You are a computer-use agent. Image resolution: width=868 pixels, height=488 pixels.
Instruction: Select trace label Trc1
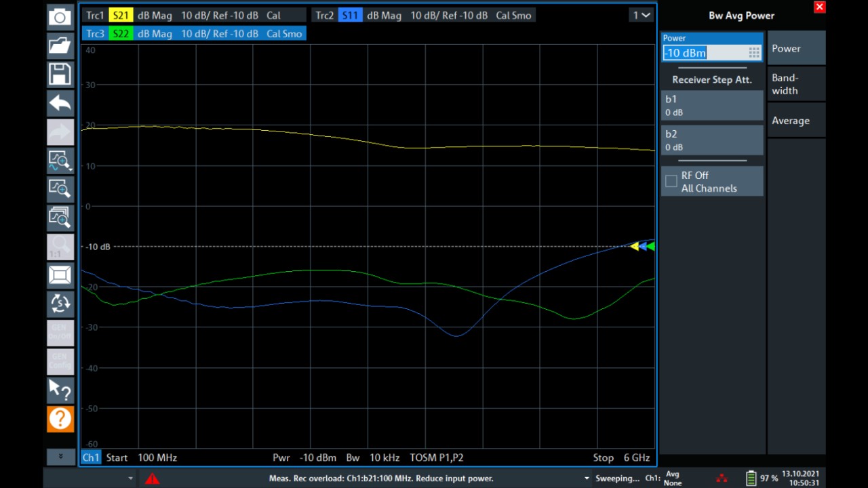click(96, 15)
